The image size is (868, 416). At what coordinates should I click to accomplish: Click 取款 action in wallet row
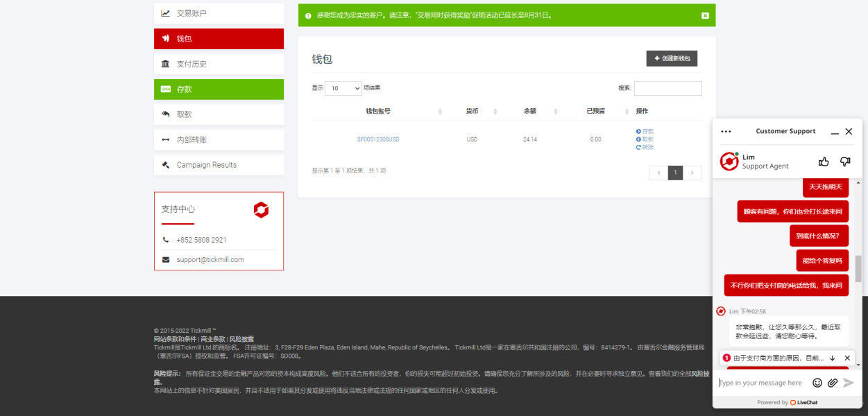tap(645, 139)
